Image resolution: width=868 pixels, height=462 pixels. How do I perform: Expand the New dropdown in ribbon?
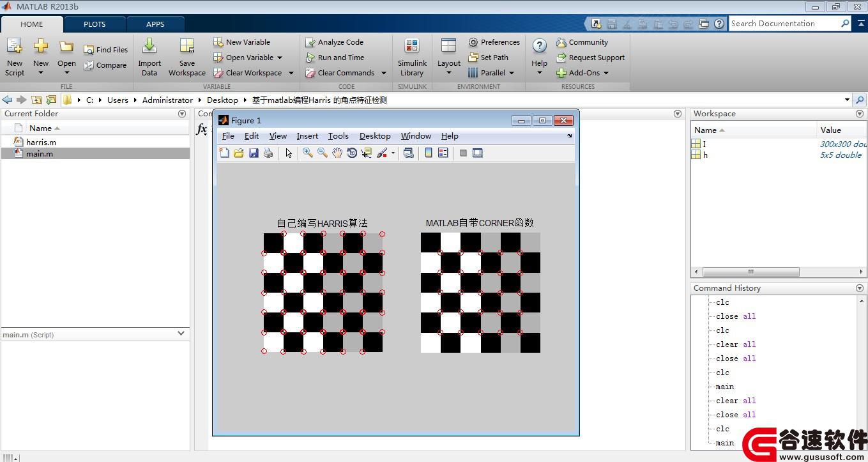tap(41, 72)
